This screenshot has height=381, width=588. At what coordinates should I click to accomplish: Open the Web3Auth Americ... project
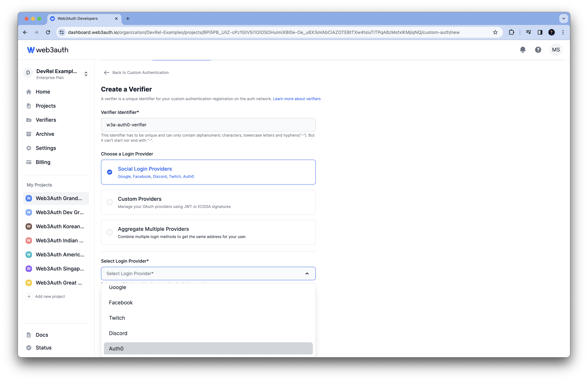pyautogui.click(x=56, y=255)
